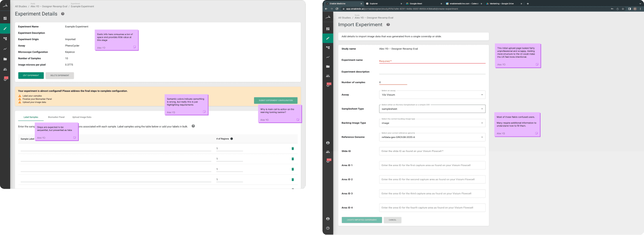Viewport: 644px width, 235px height.
Task: Click the Cancel button in Import Experiment
Action: 393,220
